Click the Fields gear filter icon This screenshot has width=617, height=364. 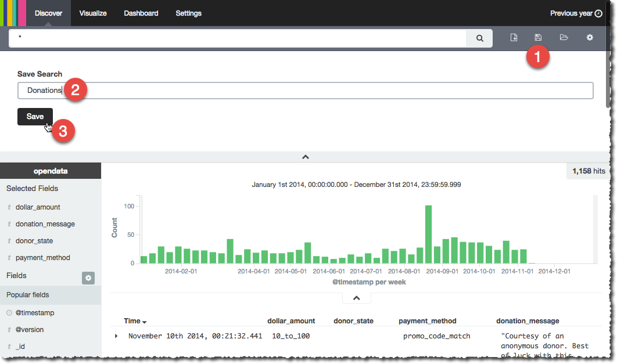(88, 278)
